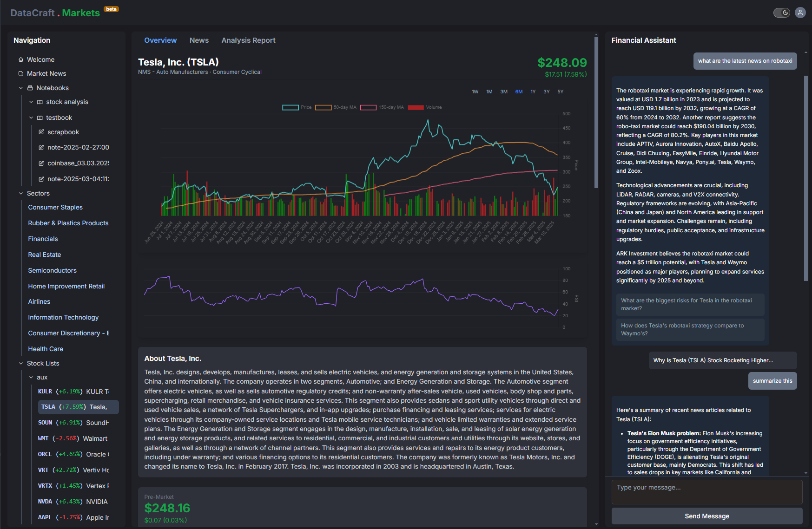
Task: Click the Financial Assistant chat scrollbar
Action: (x=806, y=178)
